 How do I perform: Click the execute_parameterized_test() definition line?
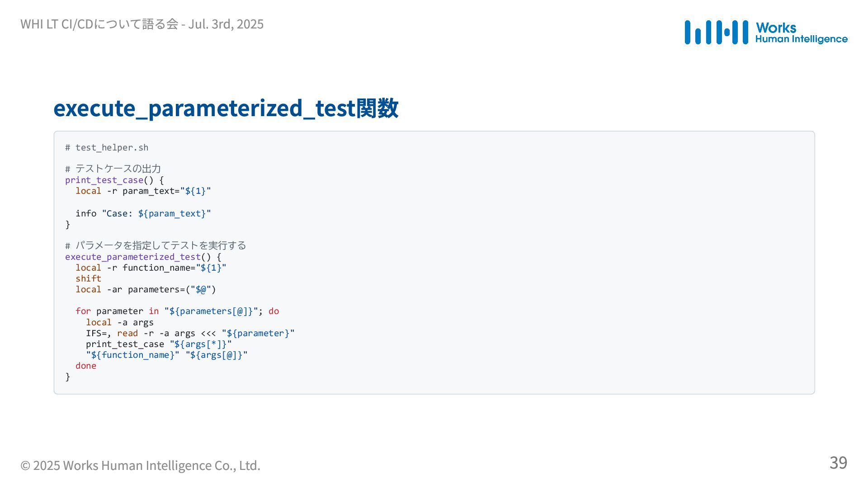pyautogui.click(x=143, y=257)
